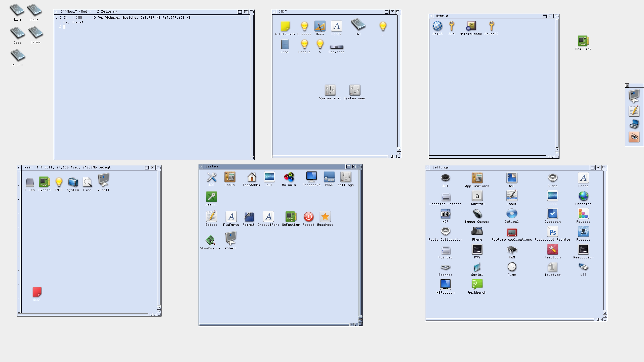This screenshot has width=644, height=362.
Task: Click the scroll right arrow in System window
Action: click(x=356, y=325)
